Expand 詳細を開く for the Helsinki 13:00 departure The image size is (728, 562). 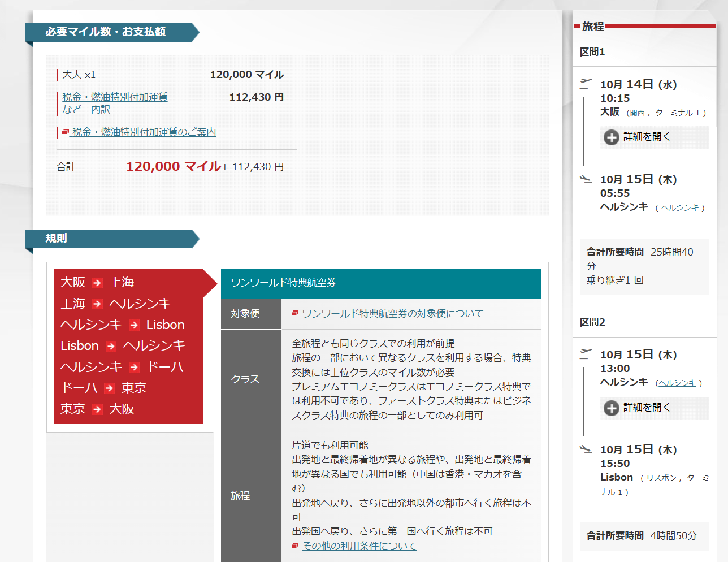[x=647, y=408]
